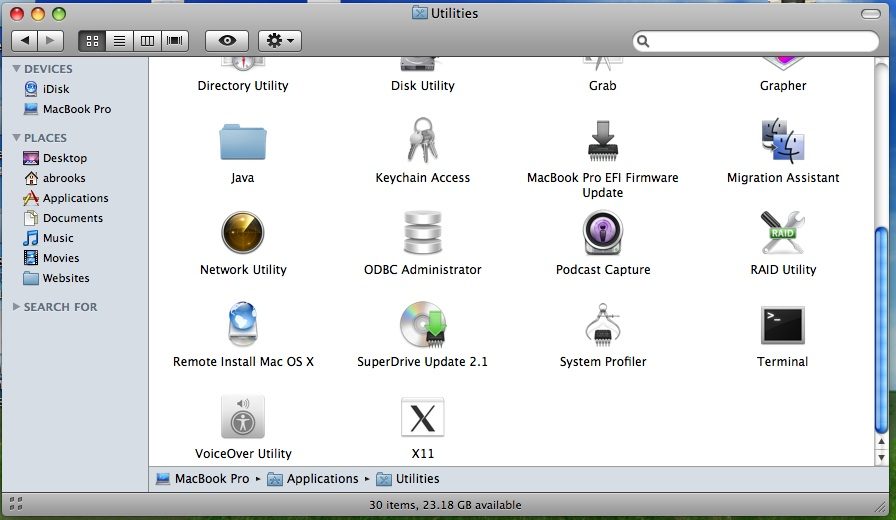The width and height of the screenshot is (896, 520).
Task: Launch the Terminal icon
Action: [783, 325]
